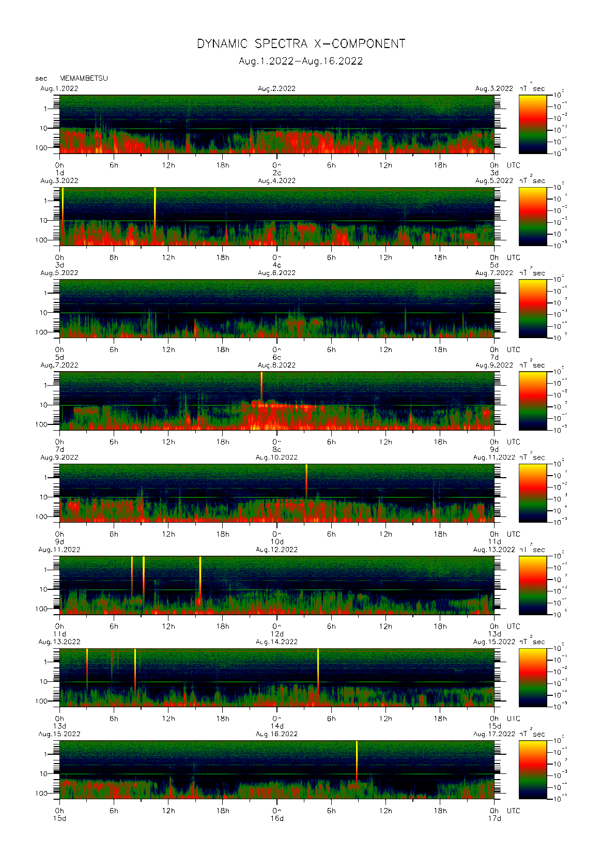Select the 8d day marker
602x868 pixels.
point(277,450)
